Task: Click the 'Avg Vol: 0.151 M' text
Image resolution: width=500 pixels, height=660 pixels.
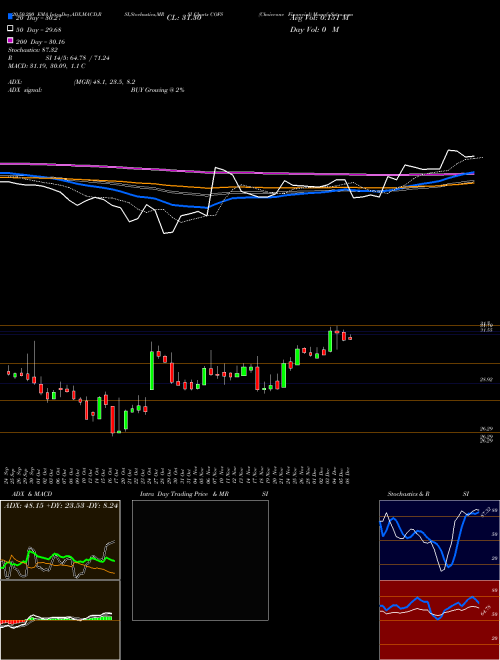Action: click(319, 18)
